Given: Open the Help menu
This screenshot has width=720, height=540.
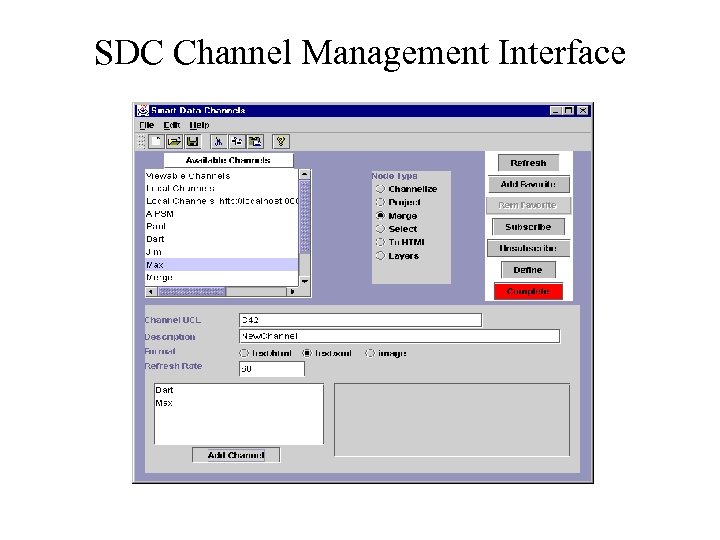Looking at the screenshot, I should point(199,125).
